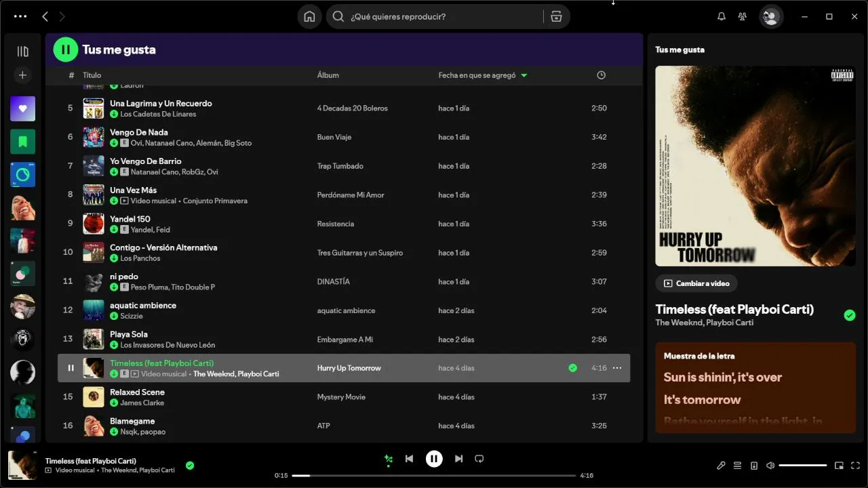Open The Weeknd, Playboi Carti in right panel

[x=704, y=323]
